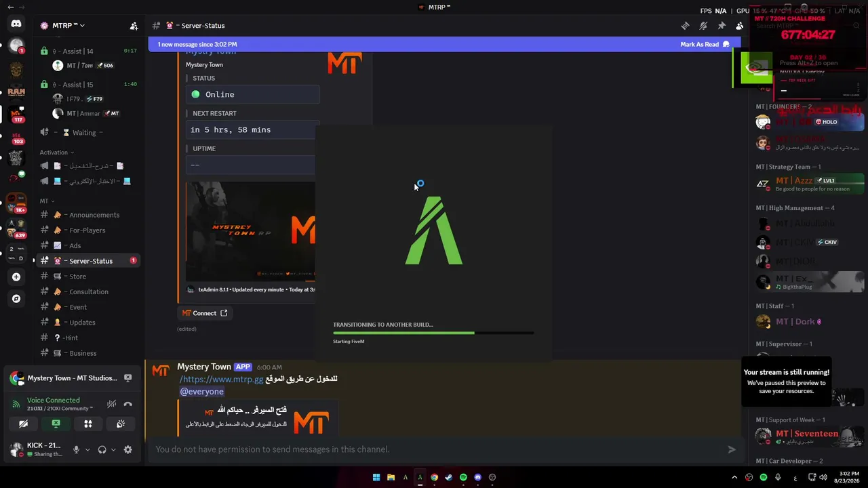Open Pinned Messages pin icon

pyautogui.click(x=722, y=26)
